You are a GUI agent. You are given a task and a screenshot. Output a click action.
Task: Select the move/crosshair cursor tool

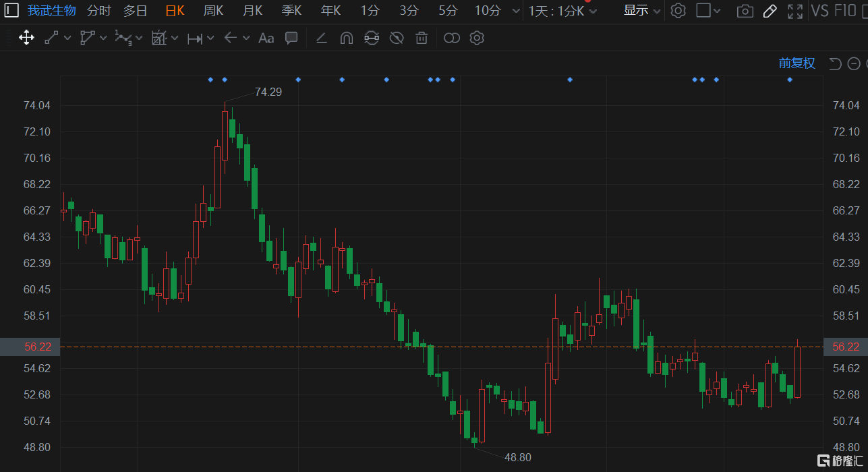26,38
